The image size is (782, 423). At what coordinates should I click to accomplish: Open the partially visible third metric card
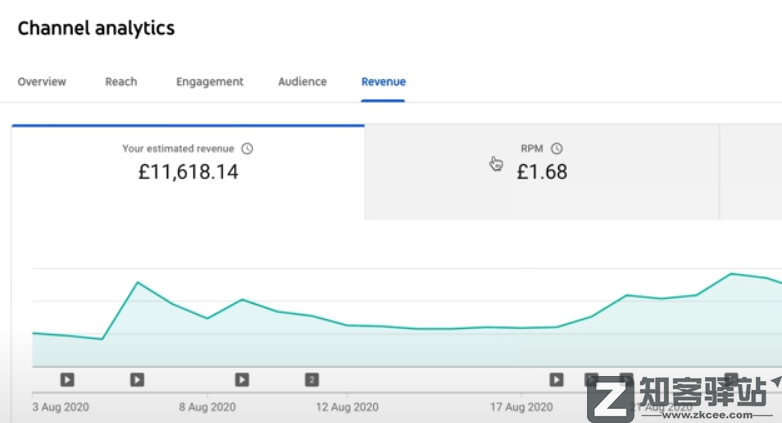tap(750, 172)
